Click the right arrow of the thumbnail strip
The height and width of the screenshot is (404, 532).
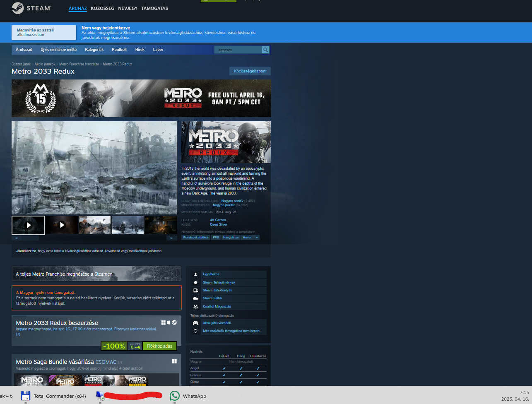tap(172, 238)
